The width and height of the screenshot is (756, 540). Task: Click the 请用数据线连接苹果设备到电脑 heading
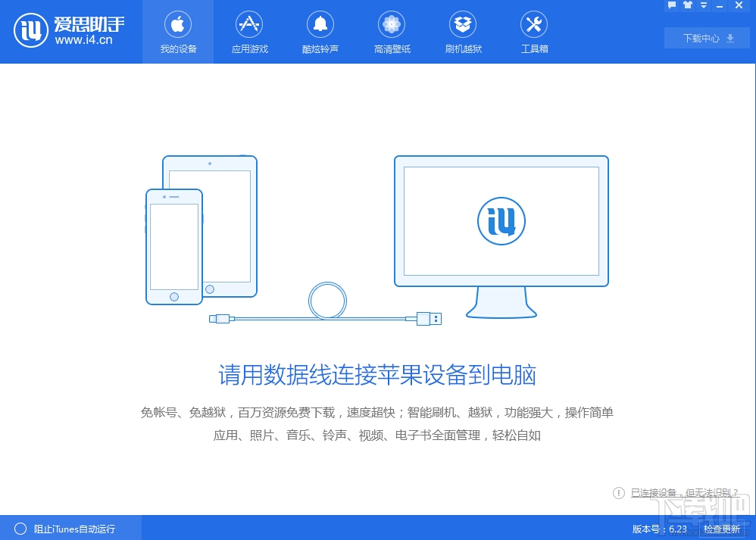377,375
